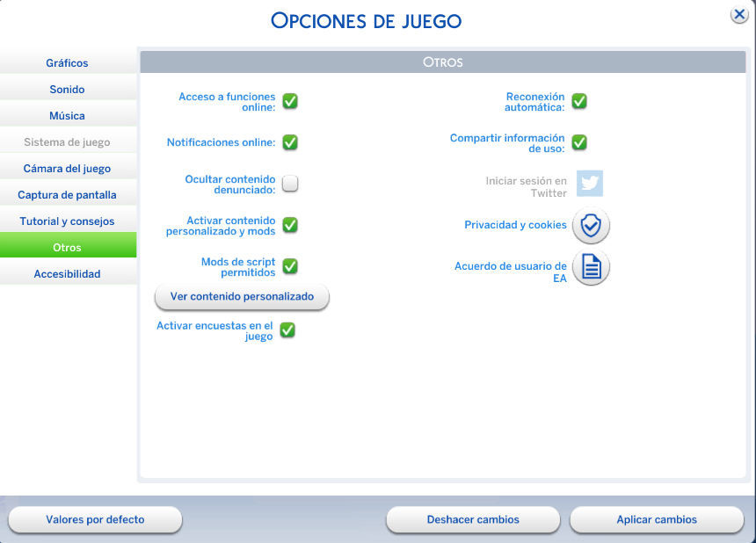Screen dimensions: 756x543
Task: Uncheck Notificaciones online
Action: [290, 142]
